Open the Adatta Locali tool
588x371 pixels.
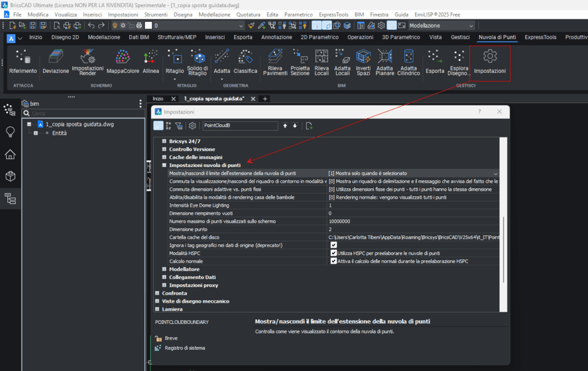point(342,62)
